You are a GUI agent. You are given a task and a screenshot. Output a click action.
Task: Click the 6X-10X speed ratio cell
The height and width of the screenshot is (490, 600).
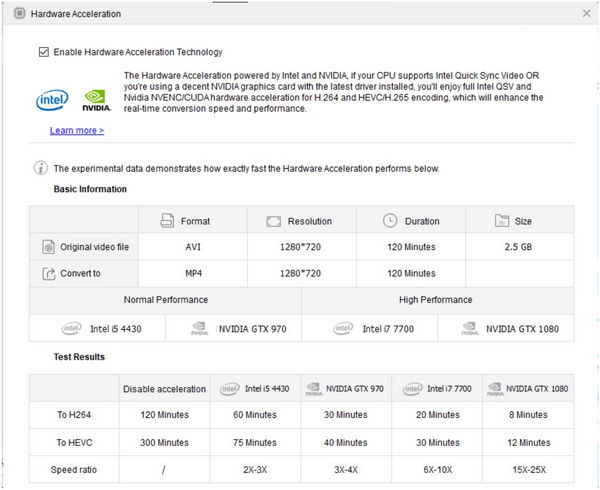pos(437,470)
